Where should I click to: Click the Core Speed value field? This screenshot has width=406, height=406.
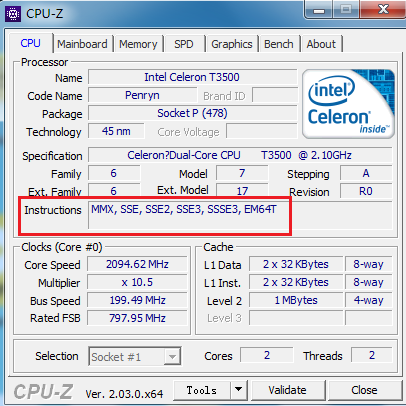coord(137,264)
